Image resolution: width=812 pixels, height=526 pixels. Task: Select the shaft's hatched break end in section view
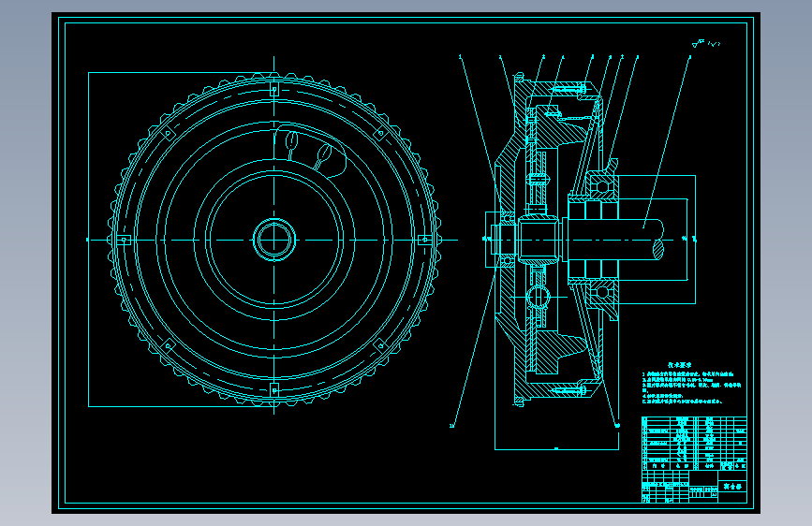pyautogui.click(x=657, y=250)
